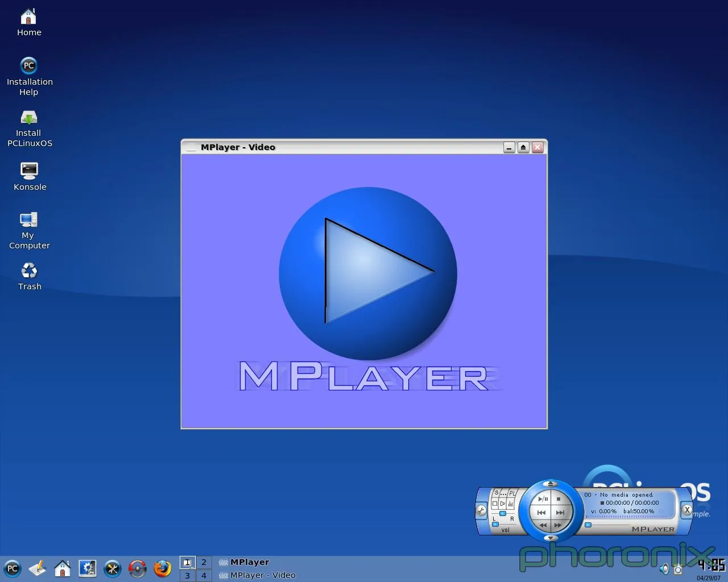Click the down arrow below the MPlayer dial
This screenshot has height=582, width=728.
click(550, 538)
